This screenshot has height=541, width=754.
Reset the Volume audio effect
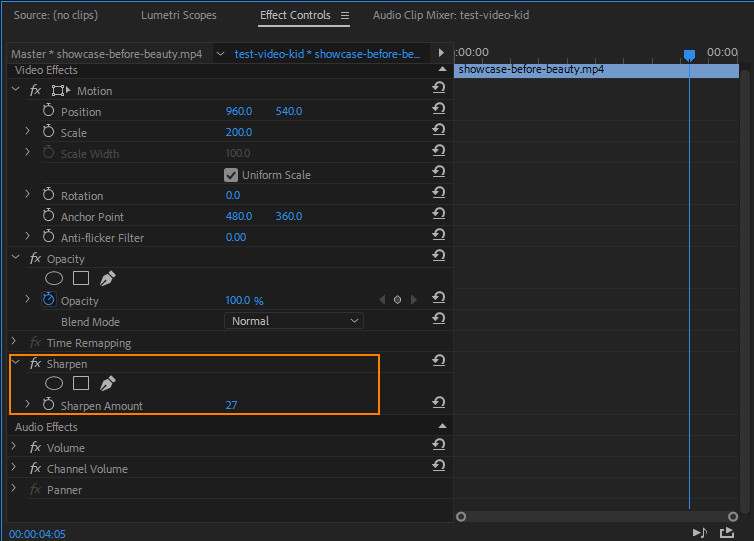(439, 445)
